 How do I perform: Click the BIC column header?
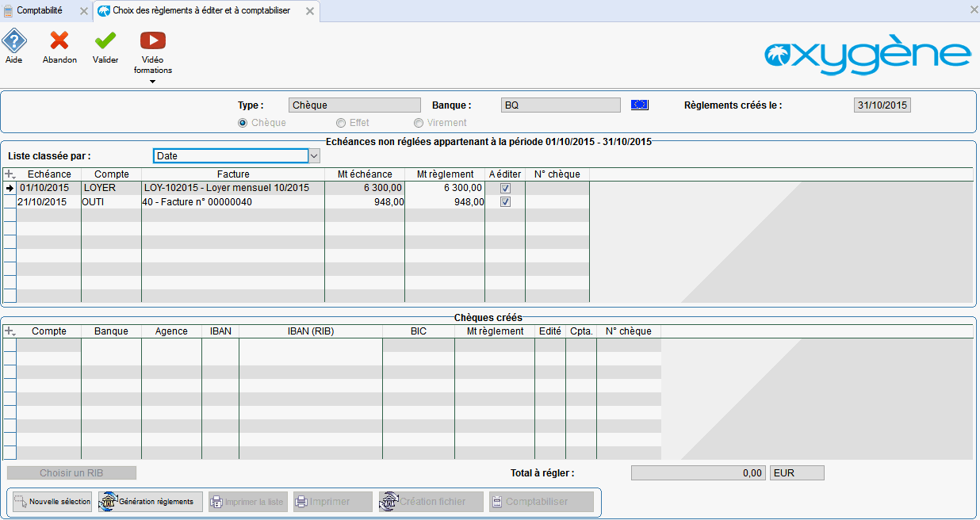tap(419, 331)
